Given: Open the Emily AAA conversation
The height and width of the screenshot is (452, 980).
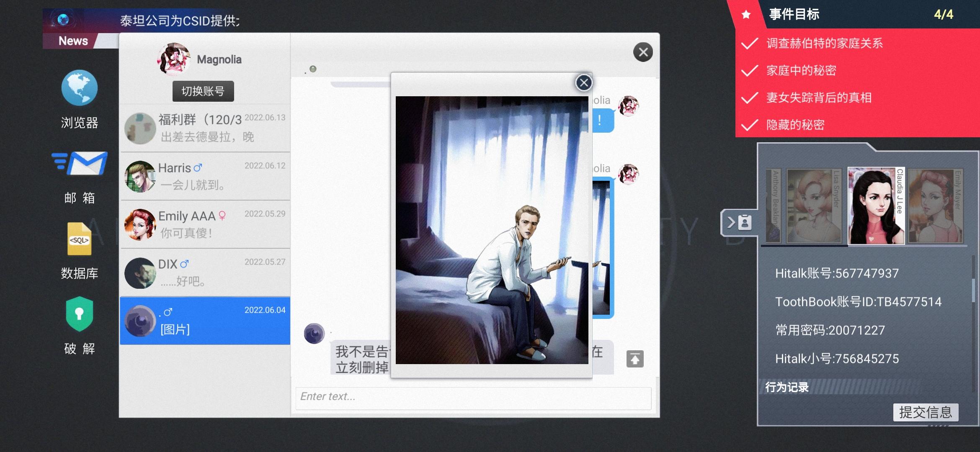Looking at the screenshot, I should pyautogui.click(x=205, y=224).
